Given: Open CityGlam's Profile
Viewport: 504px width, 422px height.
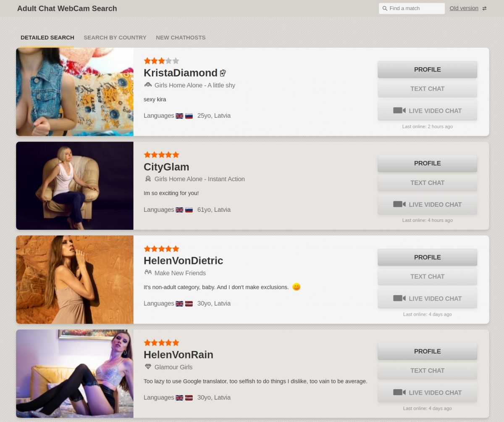Looking at the screenshot, I should pyautogui.click(x=427, y=163).
